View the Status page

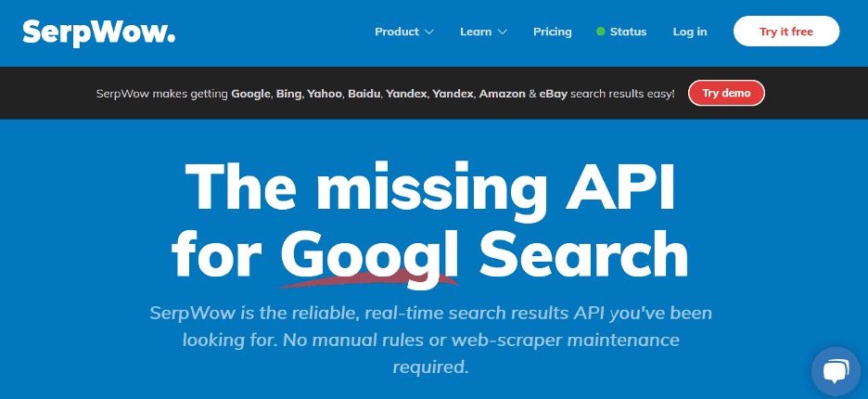tap(628, 32)
